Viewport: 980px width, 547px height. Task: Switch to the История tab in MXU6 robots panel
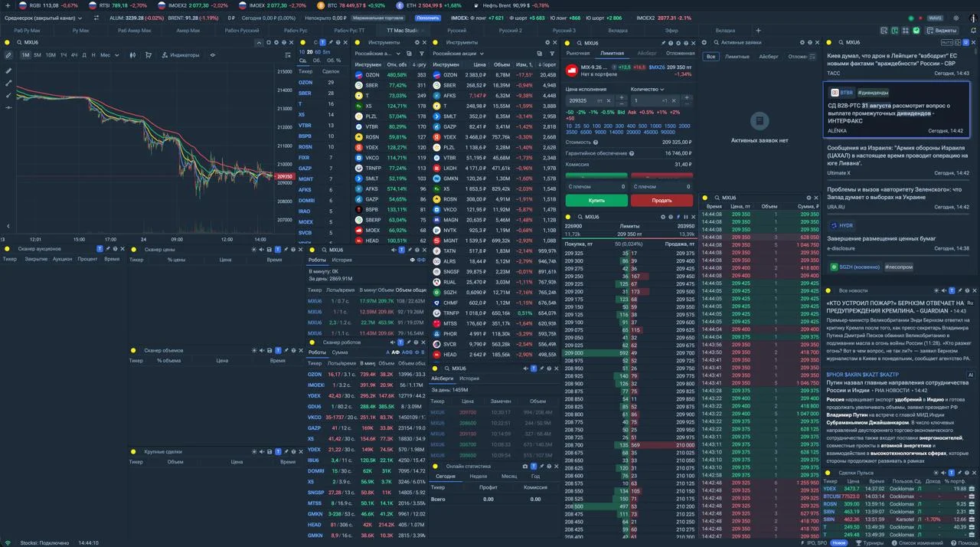(x=341, y=260)
